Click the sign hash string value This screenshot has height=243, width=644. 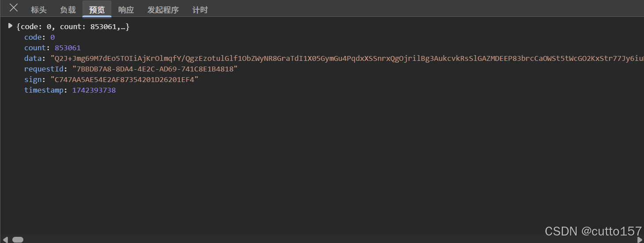pyautogui.click(x=124, y=80)
